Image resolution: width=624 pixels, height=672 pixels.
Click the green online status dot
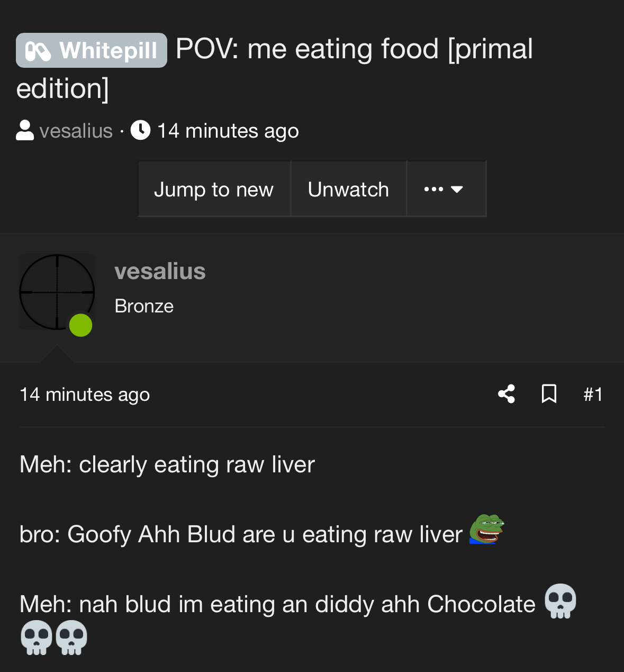[80, 325]
